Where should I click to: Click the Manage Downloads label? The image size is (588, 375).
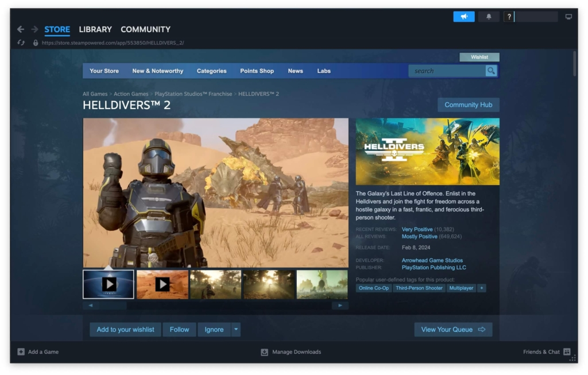pyautogui.click(x=297, y=352)
